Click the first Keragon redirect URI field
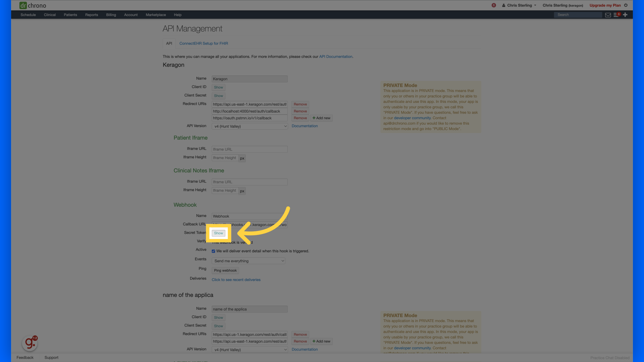 tap(250, 104)
